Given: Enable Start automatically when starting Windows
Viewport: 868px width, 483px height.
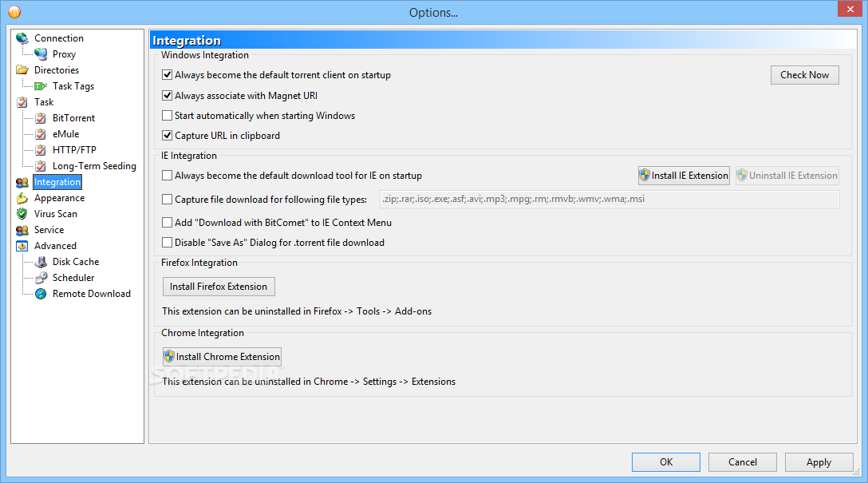Looking at the screenshot, I should tap(167, 115).
